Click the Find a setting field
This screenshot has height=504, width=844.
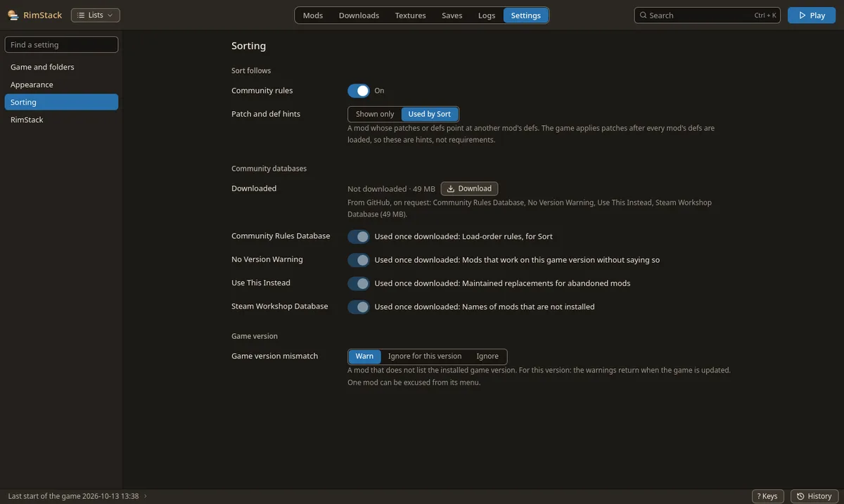pyautogui.click(x=61, y=44)
